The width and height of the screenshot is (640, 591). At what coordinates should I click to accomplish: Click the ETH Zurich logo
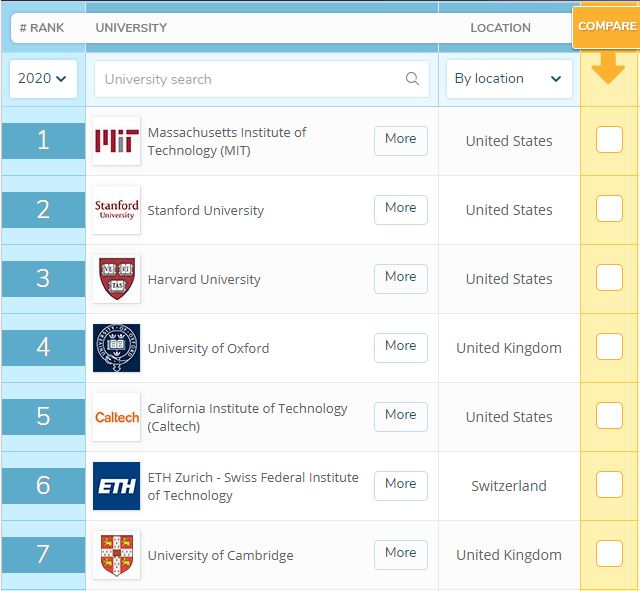(x=116, y=486)
